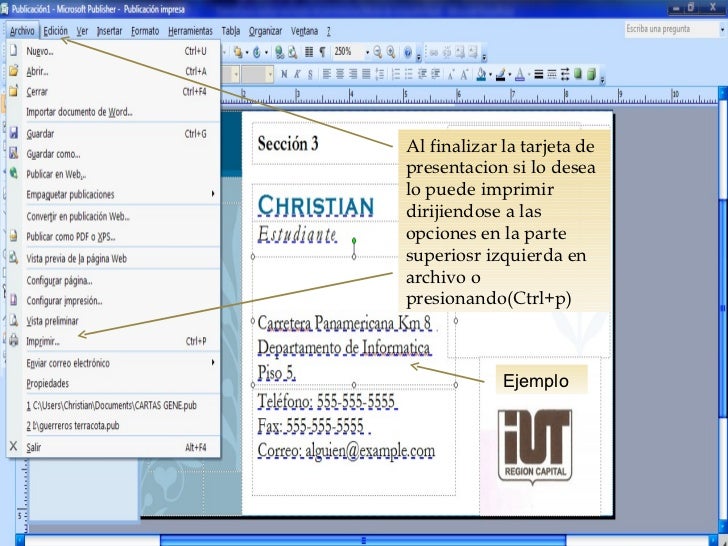728x546 pixels.
Task: Click the folder icon beside Abrir
Action: [x=14, y=71]
